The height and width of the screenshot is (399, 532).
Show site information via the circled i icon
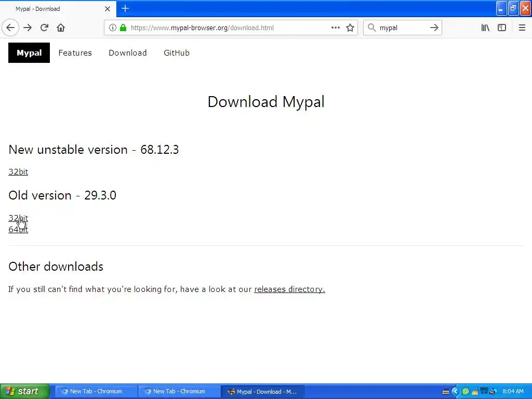point(113,28)
